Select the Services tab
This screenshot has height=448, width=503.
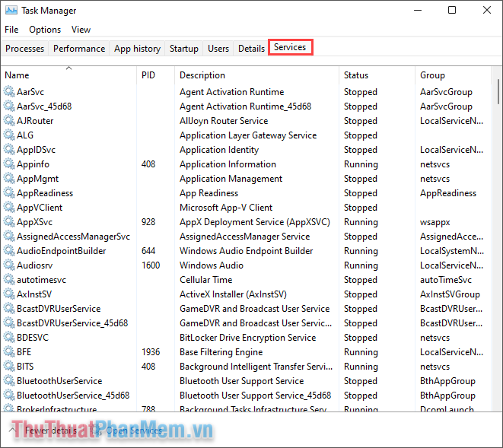290,47
